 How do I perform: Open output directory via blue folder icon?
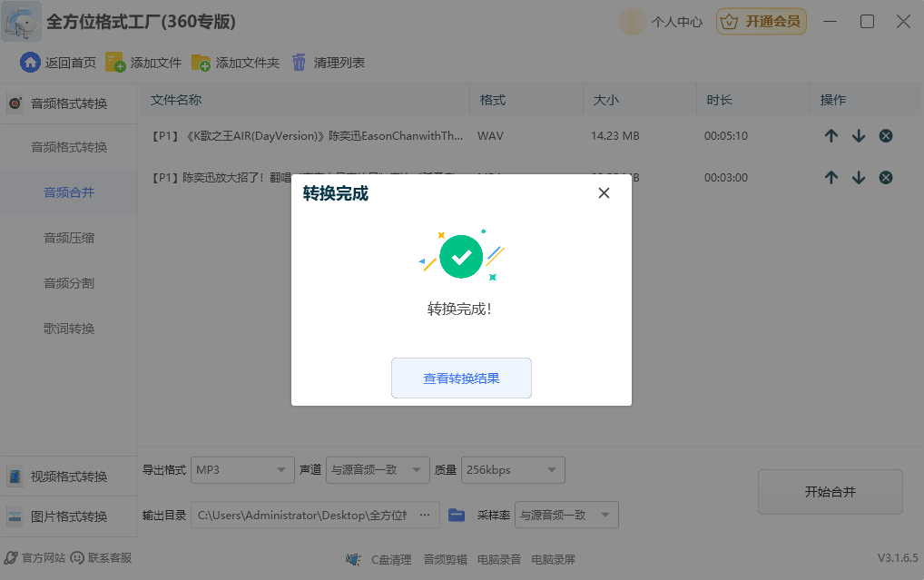tap(456, 514)
